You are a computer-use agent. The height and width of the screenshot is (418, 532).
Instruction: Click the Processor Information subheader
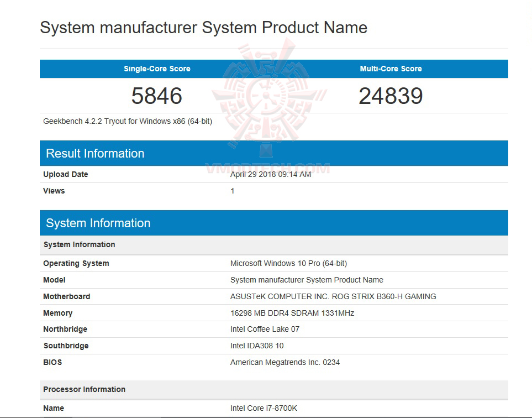coord(274,389)
